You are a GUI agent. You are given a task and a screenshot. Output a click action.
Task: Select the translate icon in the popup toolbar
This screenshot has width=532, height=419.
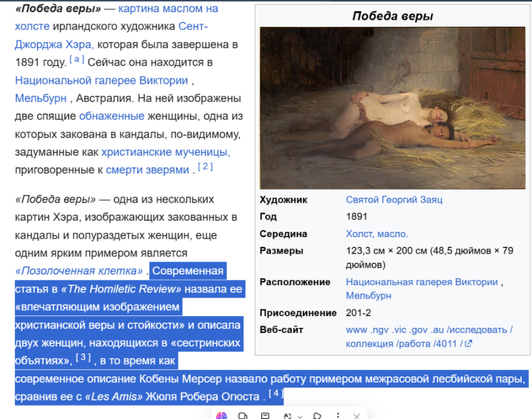point(287,415)
